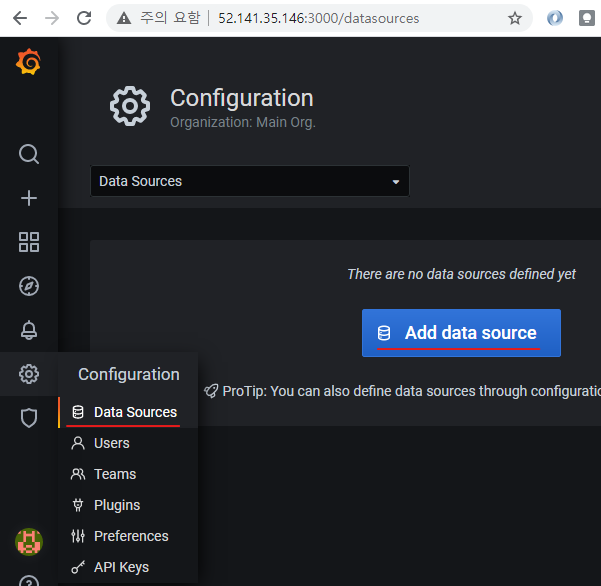601x586 pixels.
Task: Click the Create plus icon
Action: 29,198
